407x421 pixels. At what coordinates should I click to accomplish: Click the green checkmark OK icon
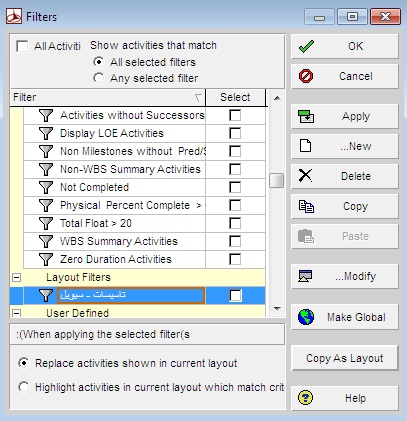click(x=306, y=46)
